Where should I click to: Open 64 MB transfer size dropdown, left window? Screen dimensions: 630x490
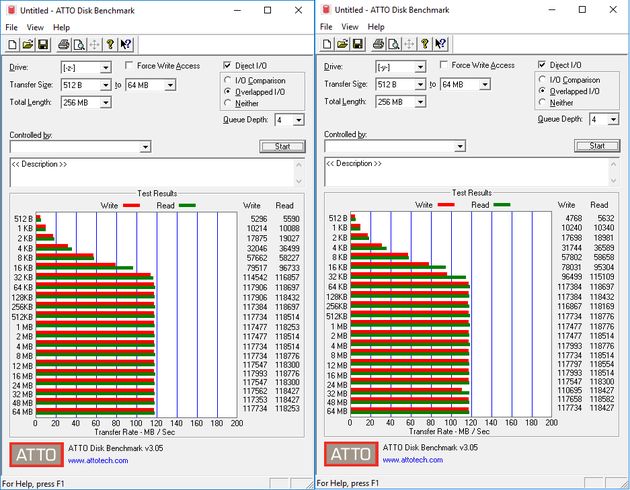[x=170, y=85]
